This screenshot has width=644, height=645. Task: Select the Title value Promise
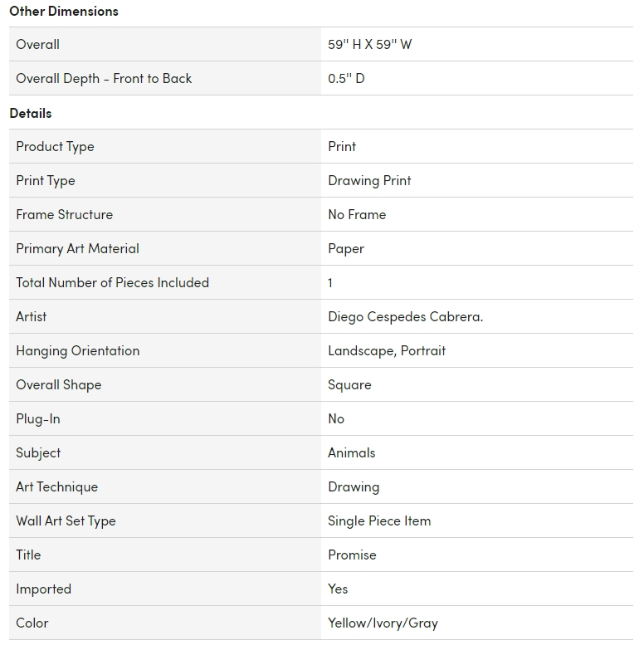(x=352, y=555)
